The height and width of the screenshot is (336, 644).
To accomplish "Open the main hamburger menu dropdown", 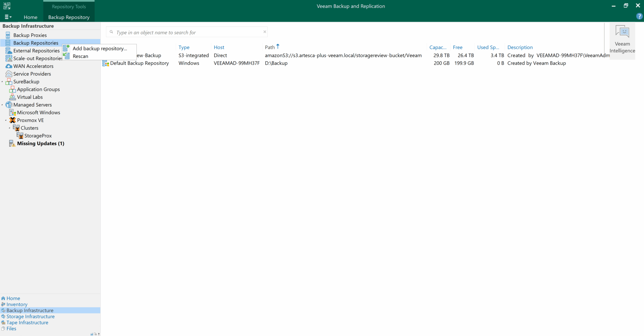I will (x=8, y=17).
